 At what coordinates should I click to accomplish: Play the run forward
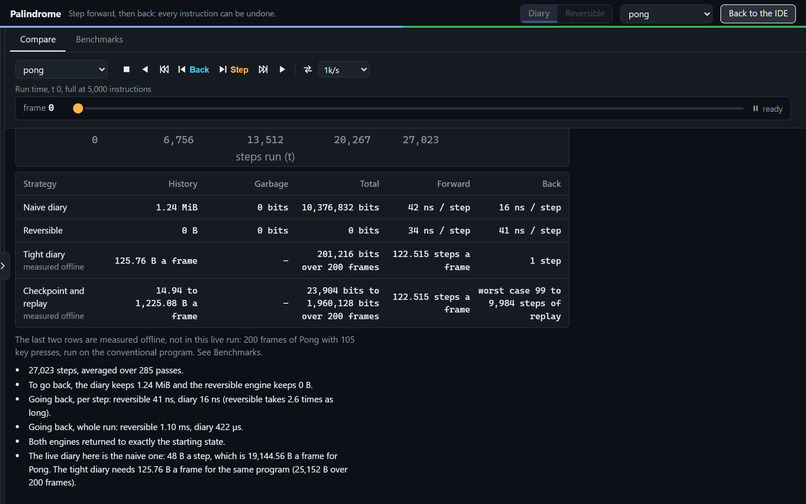pyautogui.click(x=282, y=69)
